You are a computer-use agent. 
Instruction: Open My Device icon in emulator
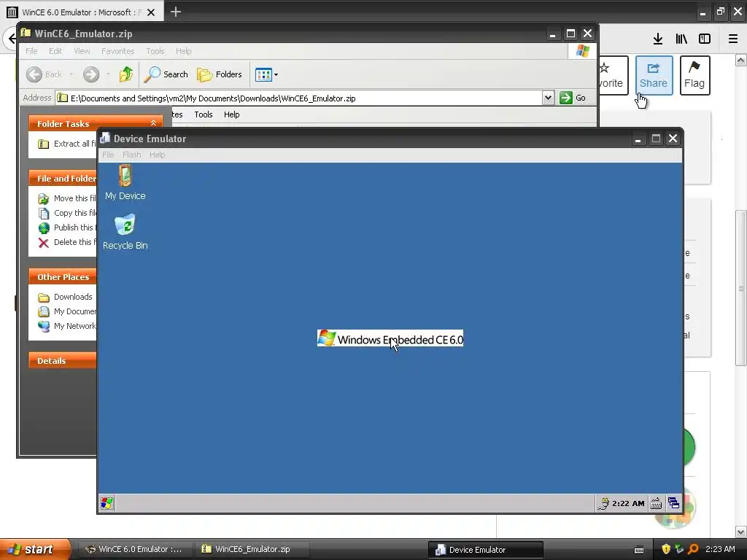[x=125, y=182]
